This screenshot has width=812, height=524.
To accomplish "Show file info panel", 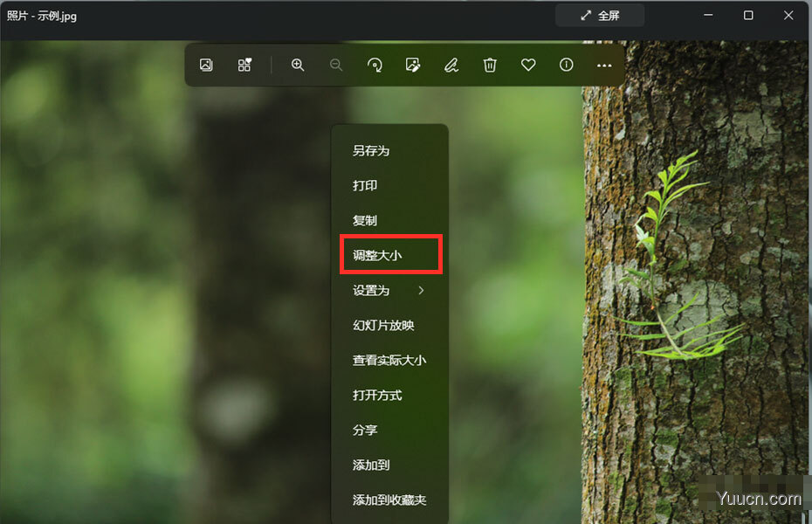I will (567, 65).
